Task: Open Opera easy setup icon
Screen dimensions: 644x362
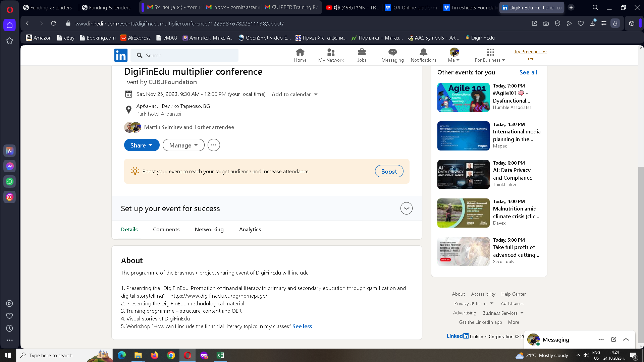Action: point(604,23)
